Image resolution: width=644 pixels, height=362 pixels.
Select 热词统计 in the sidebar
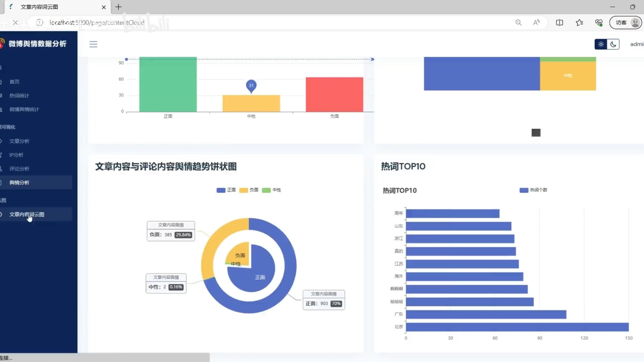(x=19, y=95)
